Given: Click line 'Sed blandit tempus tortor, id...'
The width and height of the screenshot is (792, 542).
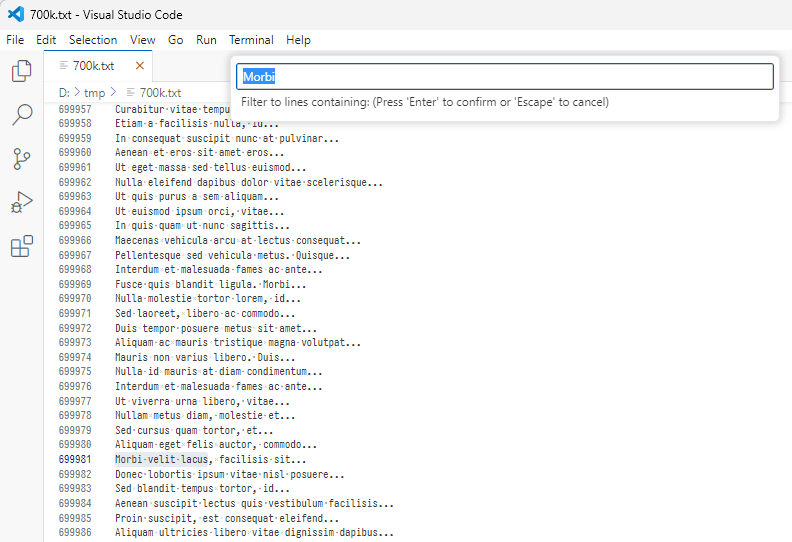Looking at the screenshot, I should click(x=203, y=488).
